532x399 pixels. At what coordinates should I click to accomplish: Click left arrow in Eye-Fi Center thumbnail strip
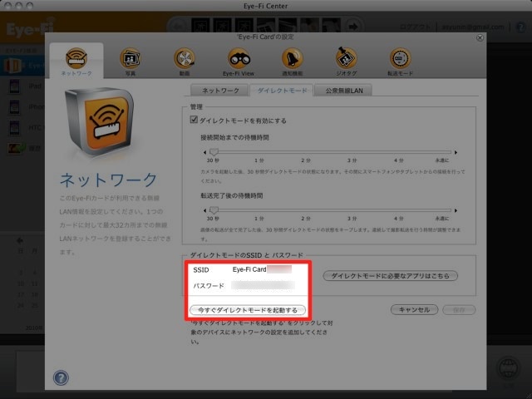pyautogui.click(x=178, y=27)
